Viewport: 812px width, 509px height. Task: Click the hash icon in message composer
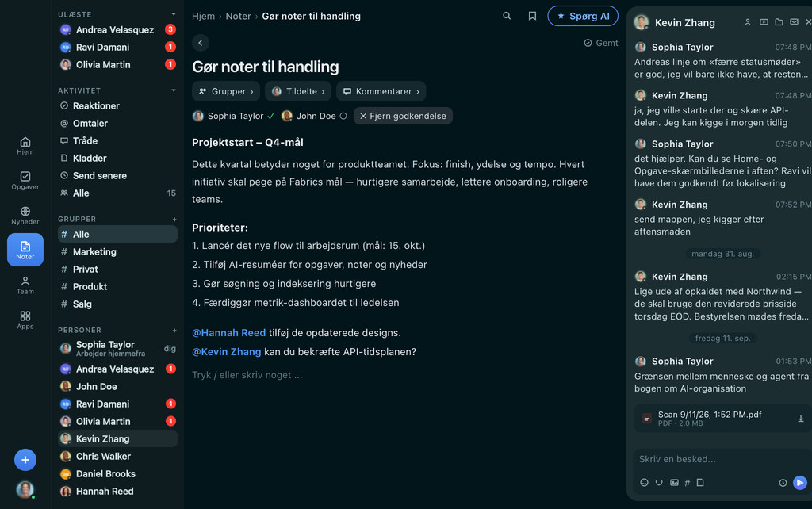tap(688, 483)
